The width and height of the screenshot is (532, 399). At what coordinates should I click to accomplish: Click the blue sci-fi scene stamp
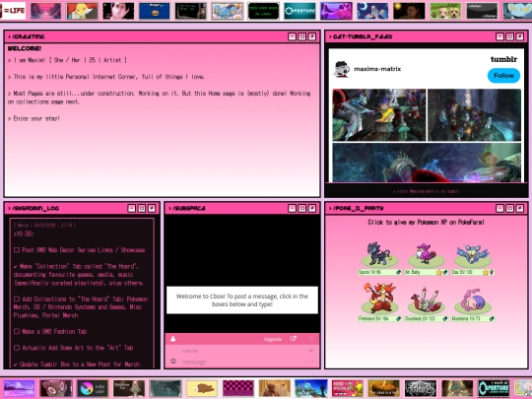(310, 388)
